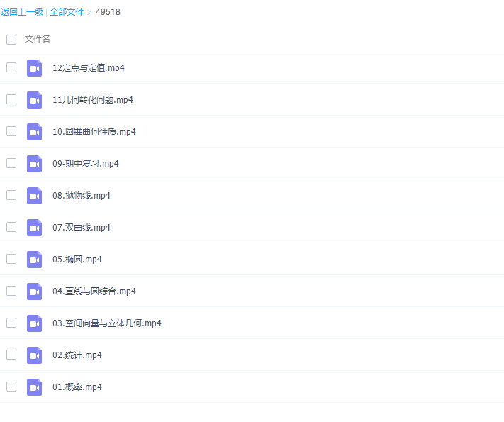The height and width of the screenshot is (422, 504).
Task: Open 全部文件 breadcrumb link
Action: point(67,12)
